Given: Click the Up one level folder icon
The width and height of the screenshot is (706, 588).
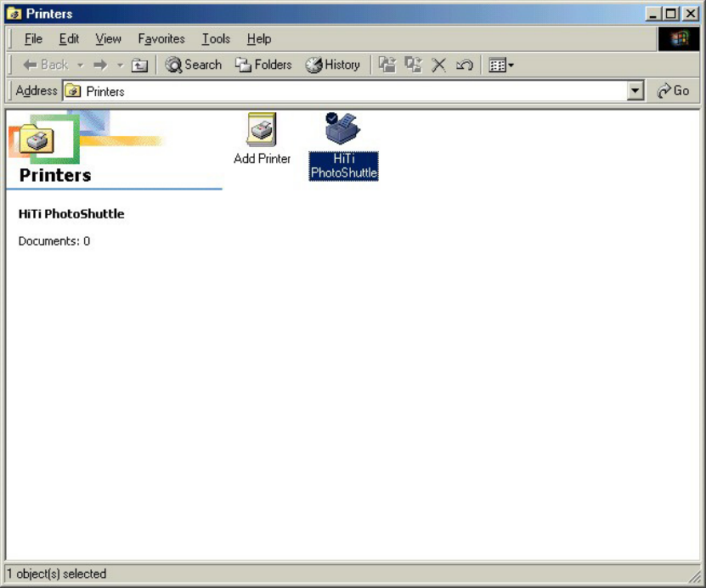Looking at the screenshot, I should point(139,65).
